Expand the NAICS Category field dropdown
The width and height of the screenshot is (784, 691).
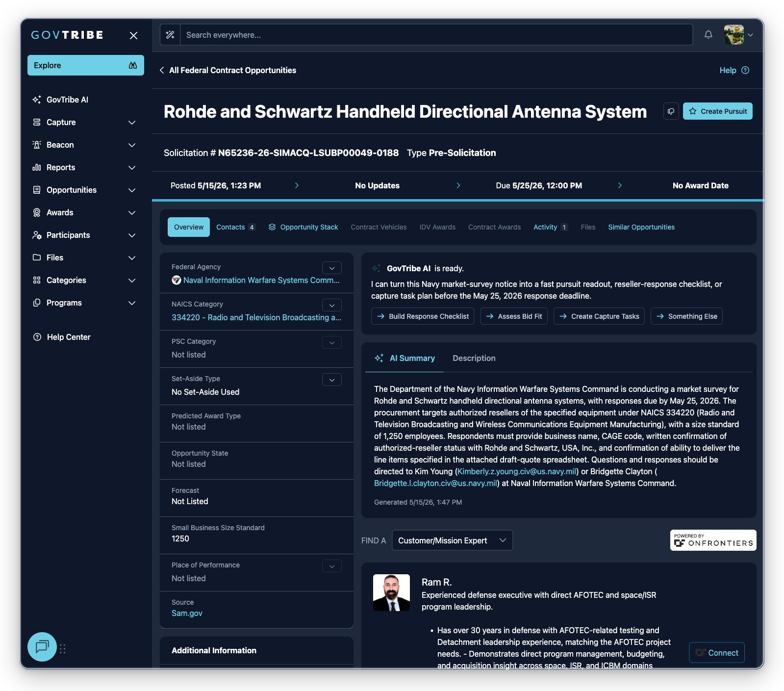[332, 305]
